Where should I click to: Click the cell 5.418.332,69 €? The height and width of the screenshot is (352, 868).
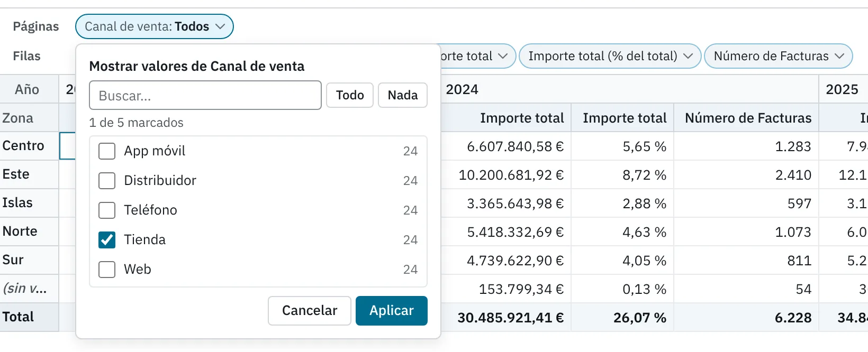coord(506,232)
